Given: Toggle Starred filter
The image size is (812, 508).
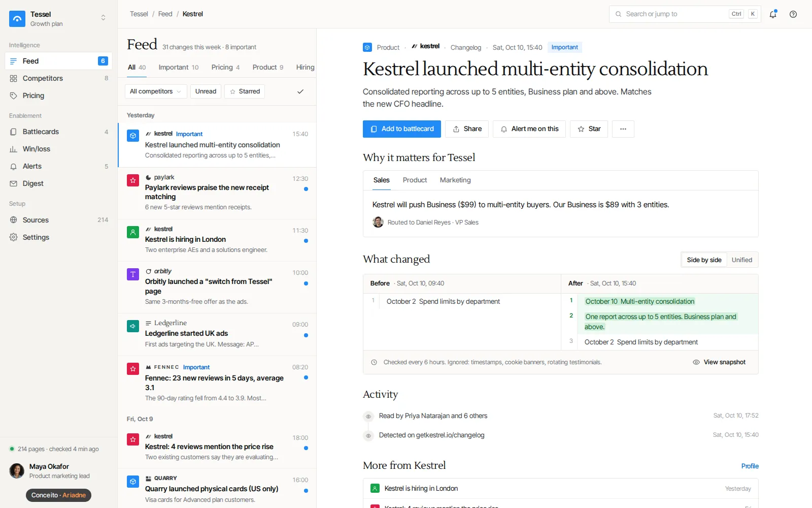Looking at the screenshot, I should pyautogui.click(x=245, y=91).
